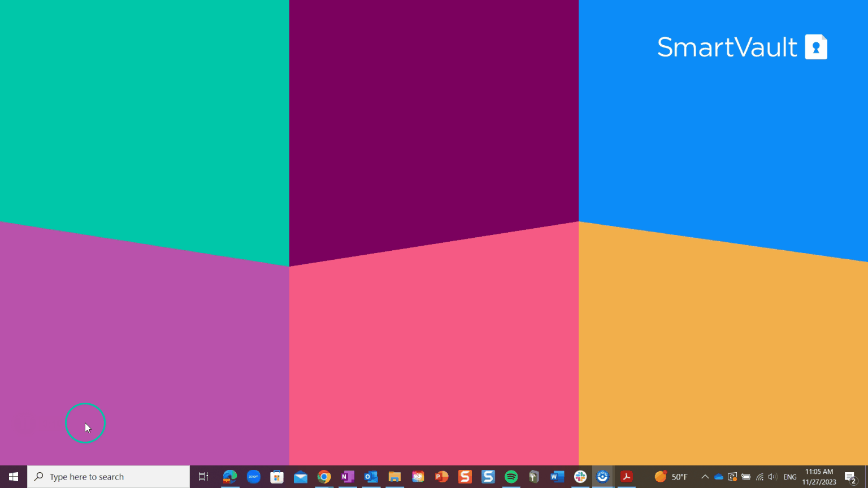The image size is (868, 488).
Task: Mute the system volume
Action: coord(772,477)
